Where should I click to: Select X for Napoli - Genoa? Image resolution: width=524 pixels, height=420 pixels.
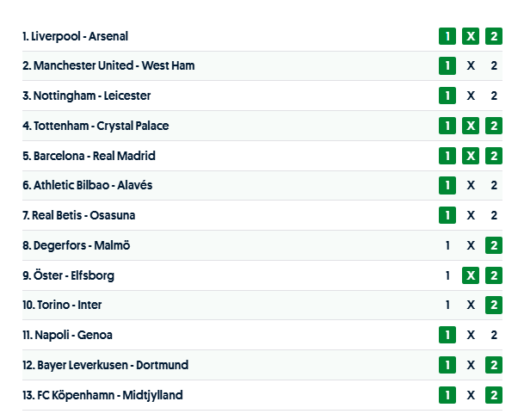(471, 335)
